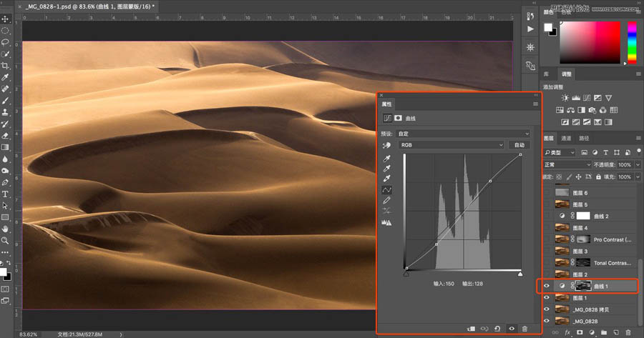
Task: Click the 自动 auto button
Action: 519,145
